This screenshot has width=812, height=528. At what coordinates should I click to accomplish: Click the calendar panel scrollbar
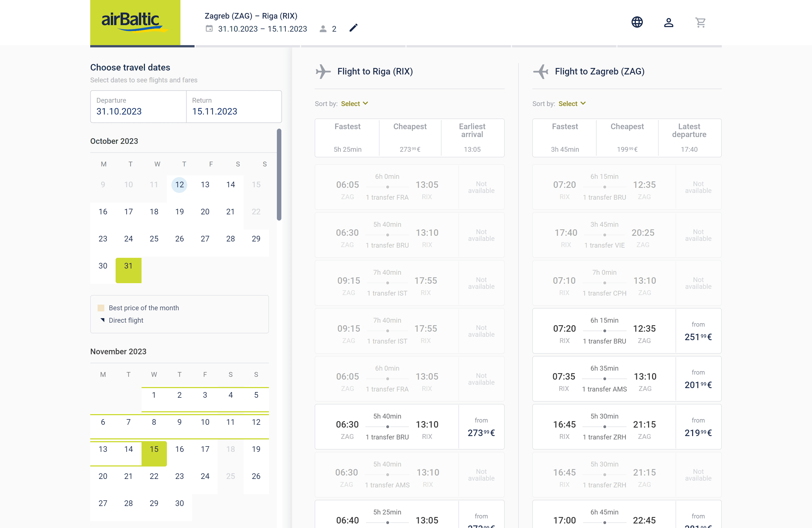(279, 174)
